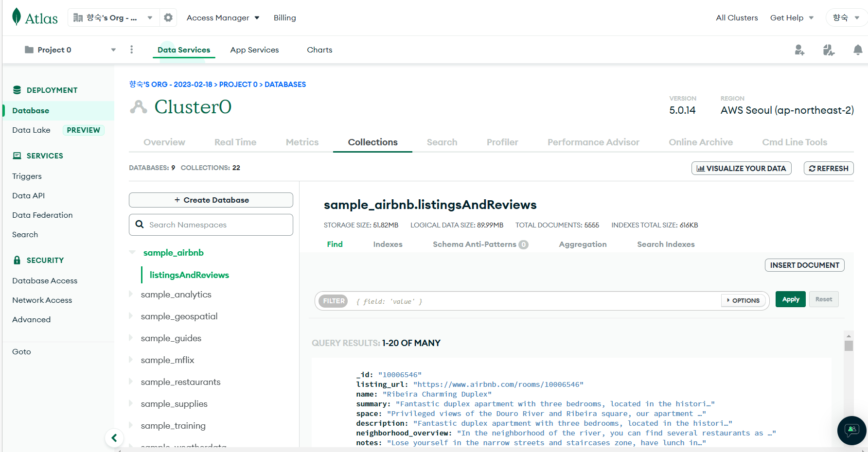Click the Search Namespaces field
The image size is (868, 452).
tap(211, 225)
